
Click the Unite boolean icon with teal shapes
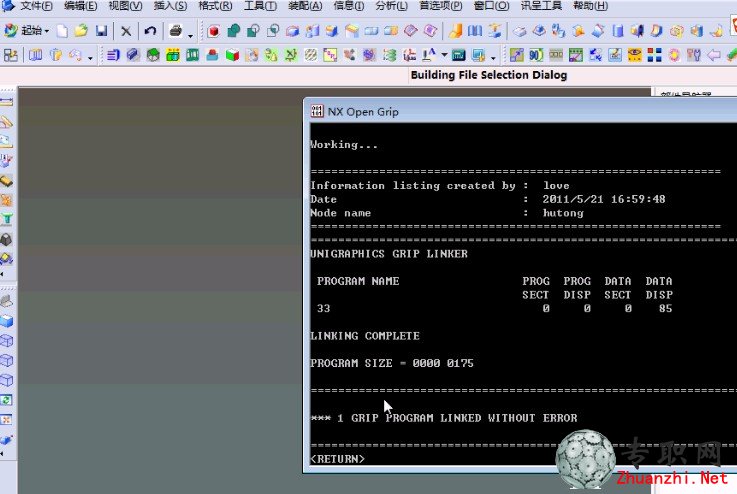click(x=233, y=31)
